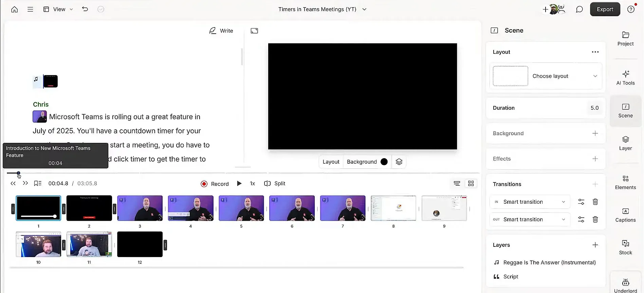Screen dimensions: 644x293
Task: Open the hamburger main menu
Action: pos(30,9)
